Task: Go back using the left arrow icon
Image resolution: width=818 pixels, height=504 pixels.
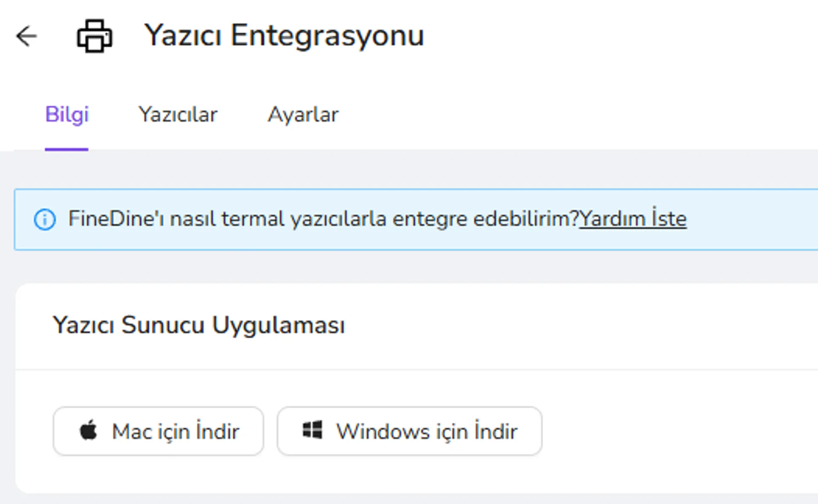Action: click(x=26, y=36)
